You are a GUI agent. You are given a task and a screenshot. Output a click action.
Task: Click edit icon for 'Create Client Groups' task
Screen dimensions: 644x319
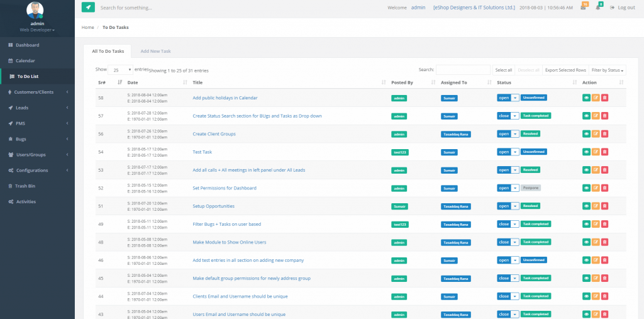pos(596,134)
